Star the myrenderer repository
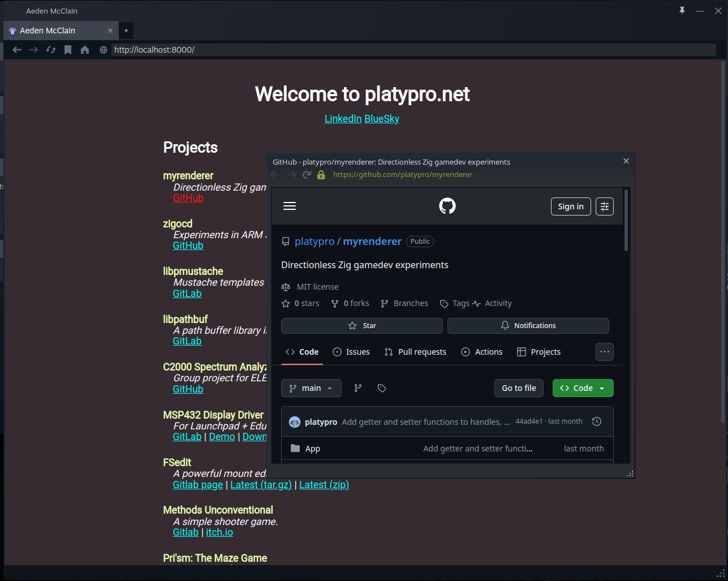The height and width of the screenshot is (581, 728). [362, 326]
